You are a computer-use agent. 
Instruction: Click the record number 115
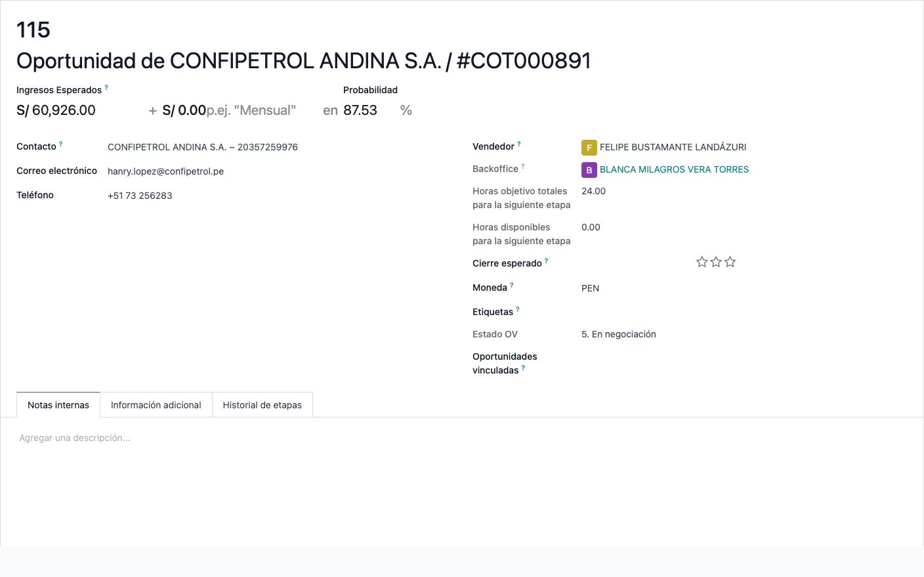click(33, 30)
